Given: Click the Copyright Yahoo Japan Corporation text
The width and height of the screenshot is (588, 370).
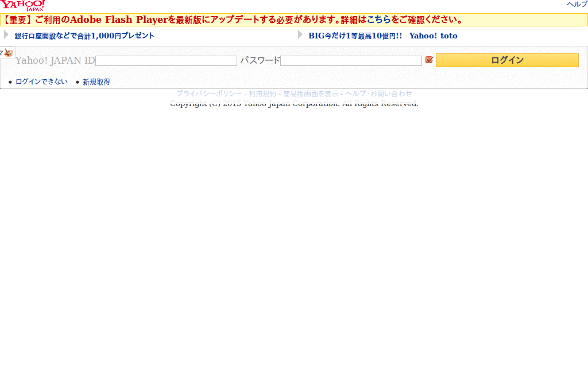Looking at the screenshot, I should click(x=294, y=103).
